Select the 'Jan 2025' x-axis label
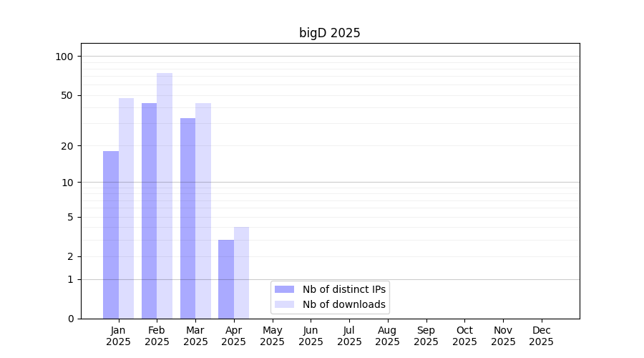 point(118,336)
